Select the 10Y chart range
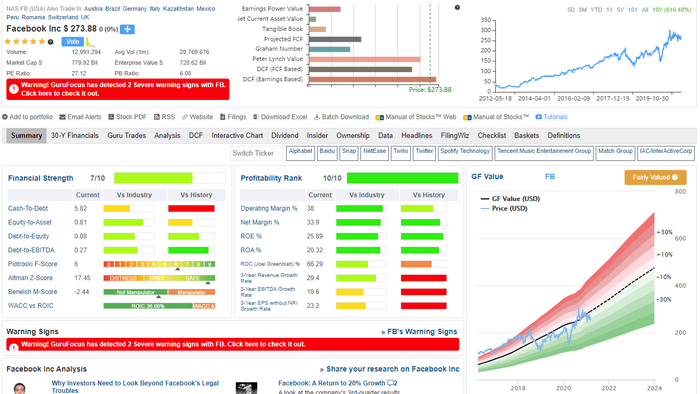Screen dimensions: 700x394 (633, 10)
